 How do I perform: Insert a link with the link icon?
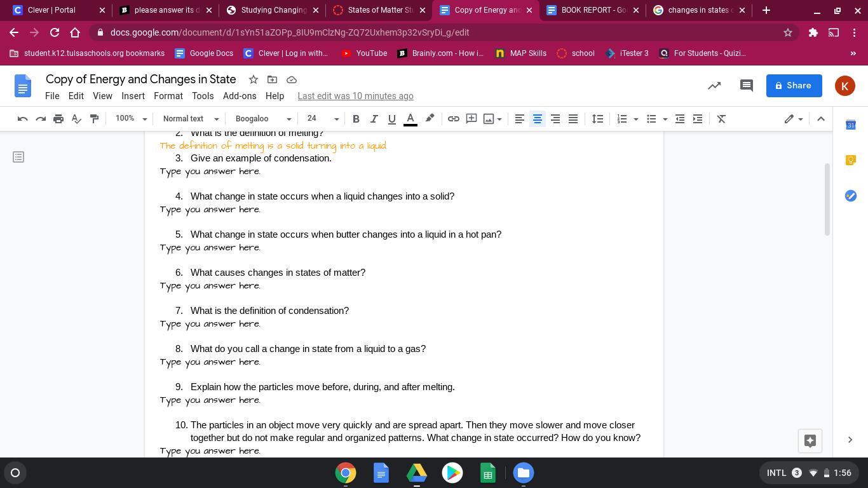click(x=454, y=119)
